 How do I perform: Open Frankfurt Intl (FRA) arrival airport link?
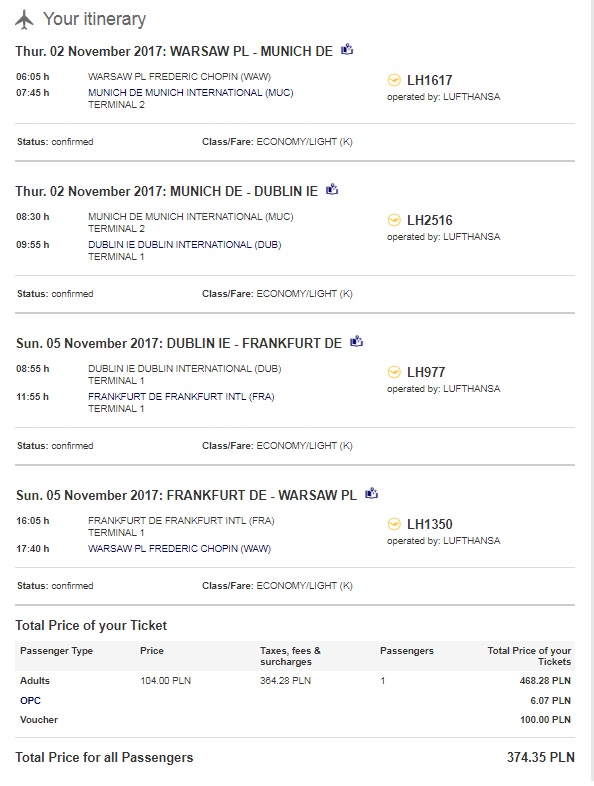coord(181,397)
